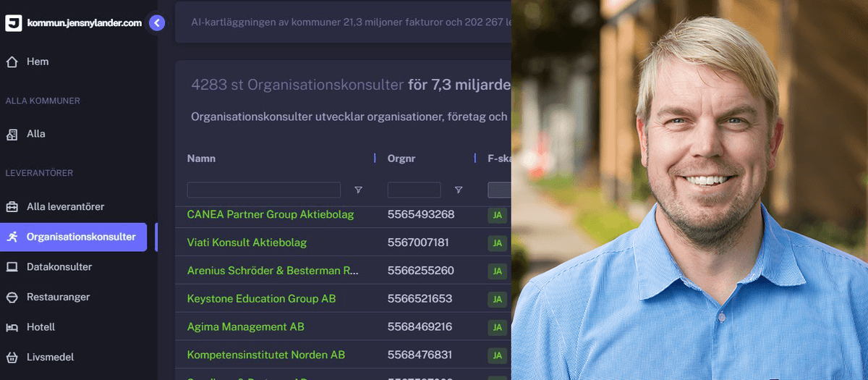Image resolution: width=868 pixels, height=380 pixels.
Task: Click the site logo icon in sidebar header
Action: coord(13,23)
